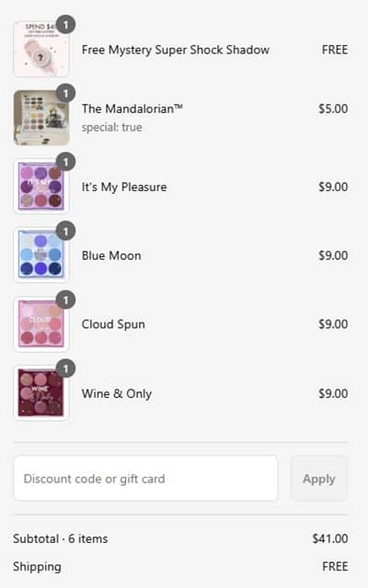The image size is (368, 588).
Task: Click quantity badge on Blue Moon item
Action: (x=65, y=231)
